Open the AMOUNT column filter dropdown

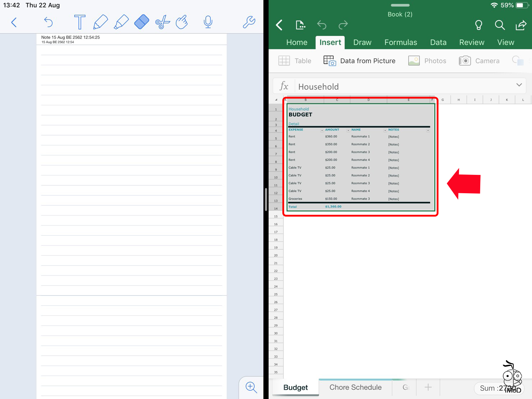coord(348,130)
